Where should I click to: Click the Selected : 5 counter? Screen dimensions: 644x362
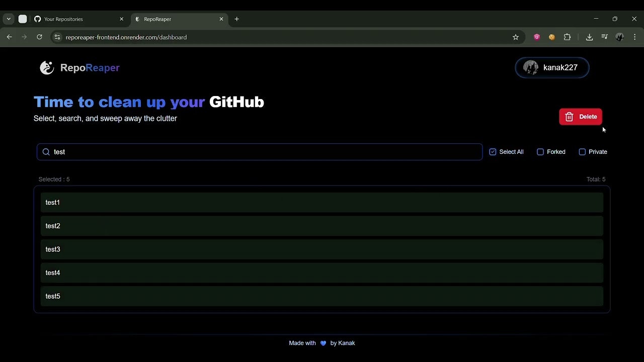(54, 179)
